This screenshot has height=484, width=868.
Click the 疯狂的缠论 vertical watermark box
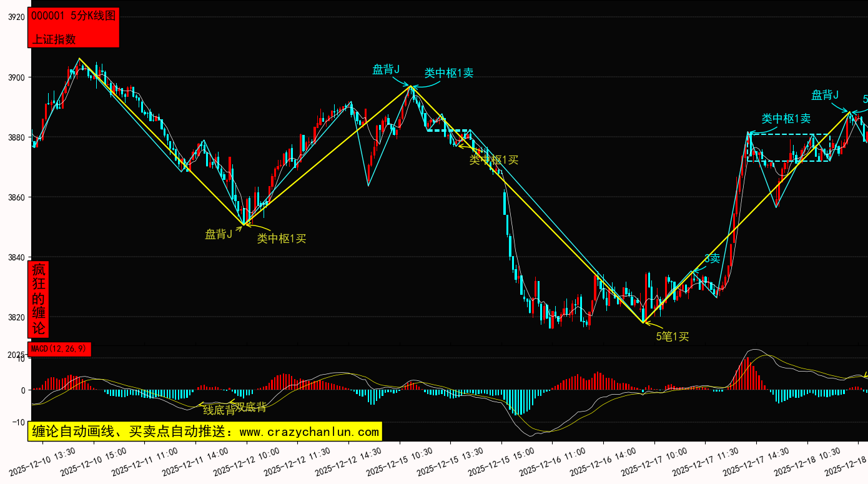39,299
